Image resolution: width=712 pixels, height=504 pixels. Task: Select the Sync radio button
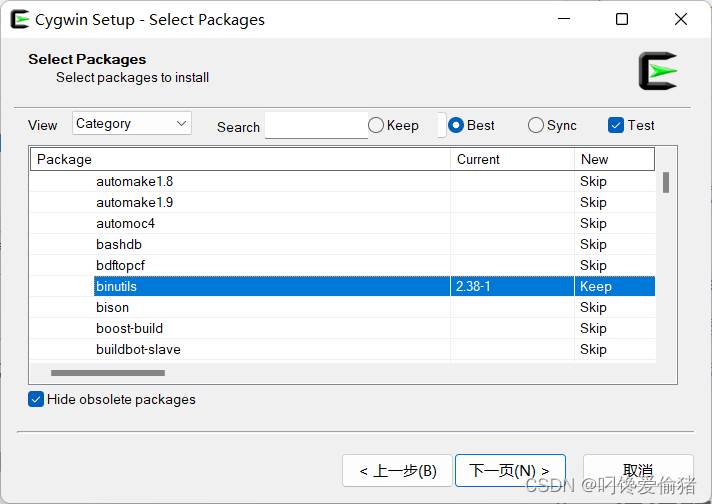(536, 125)
